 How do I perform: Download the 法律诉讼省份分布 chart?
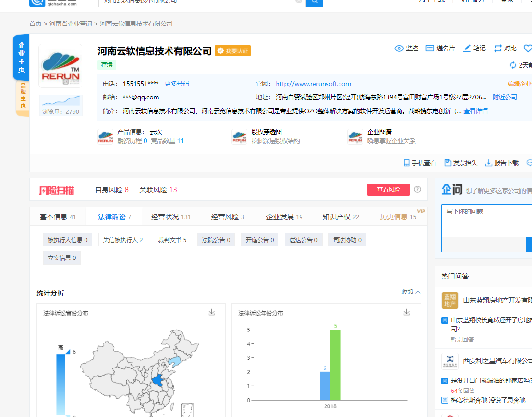(211, 312)
